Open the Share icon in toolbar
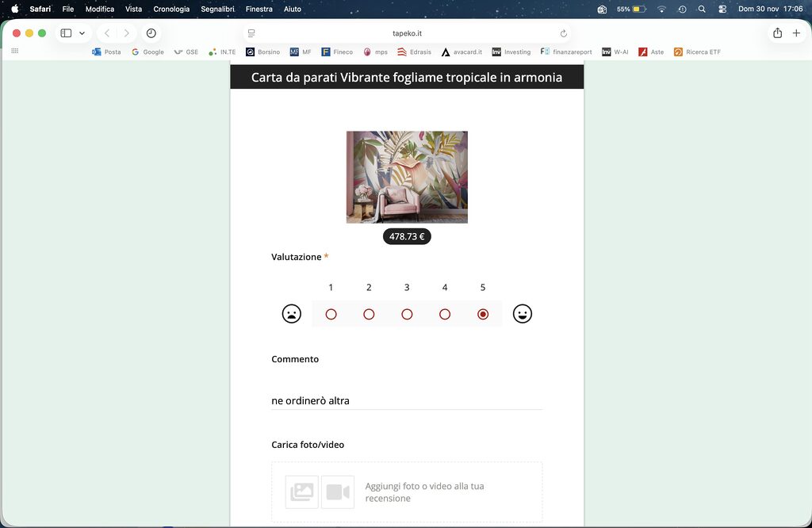The image size is (812, 528). pos(777,33)
